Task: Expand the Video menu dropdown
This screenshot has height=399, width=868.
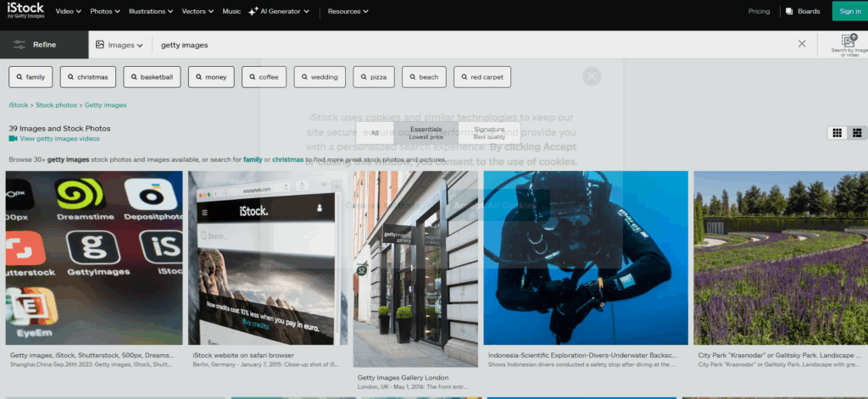Action: pos(69,11)
